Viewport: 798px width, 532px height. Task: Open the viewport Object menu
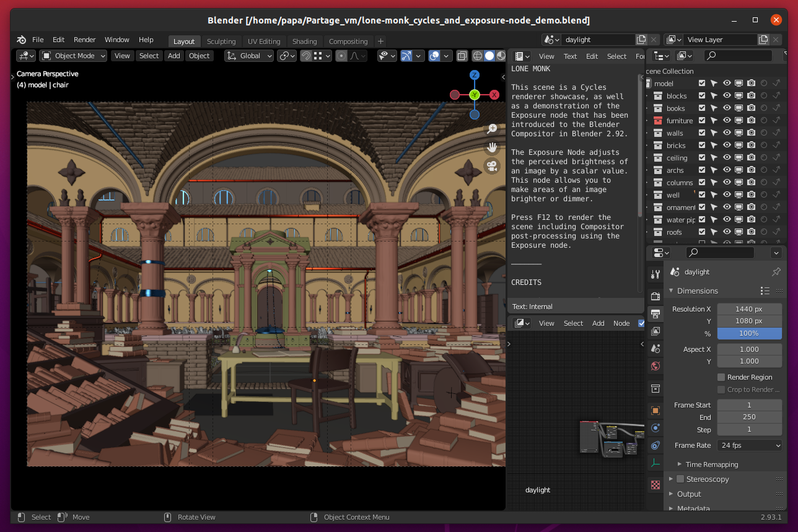point(199,56)
